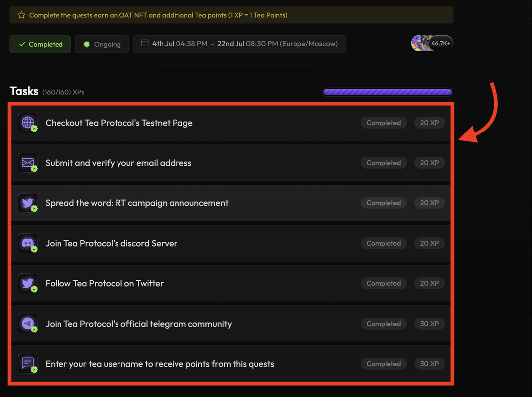Click the yellow banner about OAT NFT quests
The image size is (532, 397).
coord(232,15)
